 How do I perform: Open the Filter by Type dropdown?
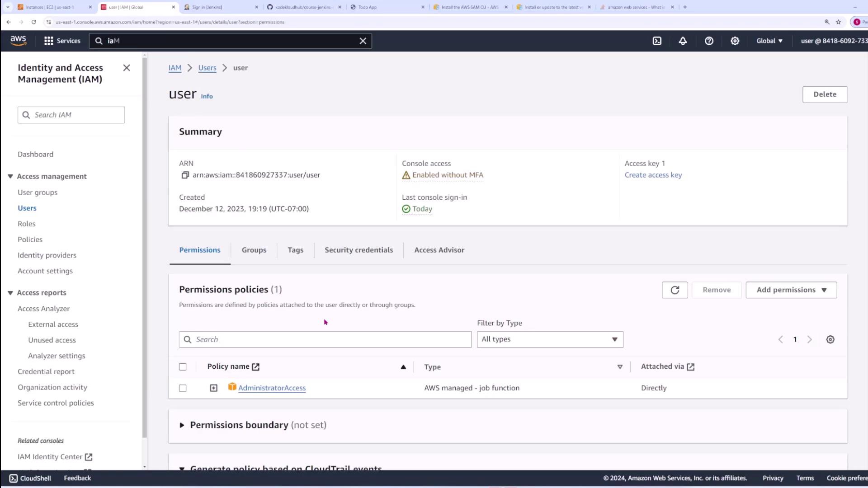coord(550,339)
